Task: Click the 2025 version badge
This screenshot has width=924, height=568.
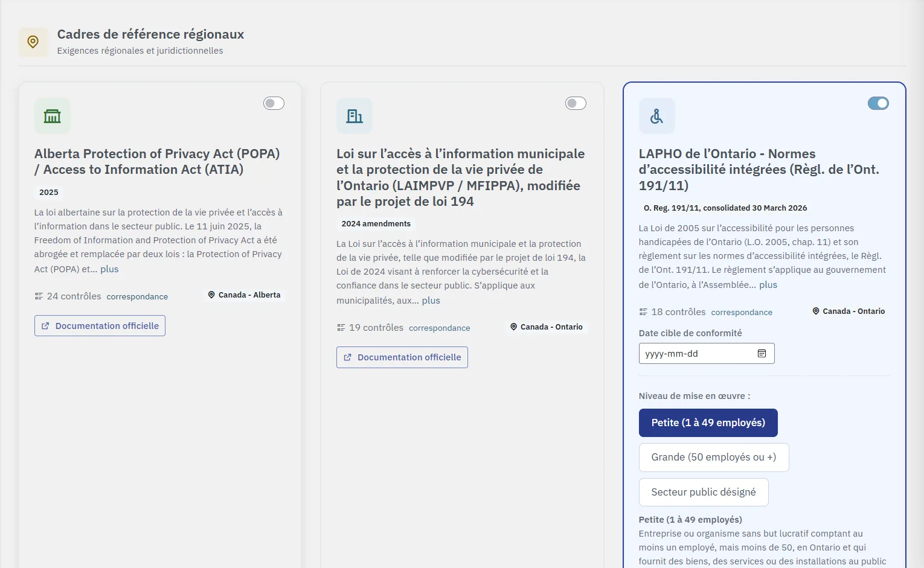Action: (49, 193)
